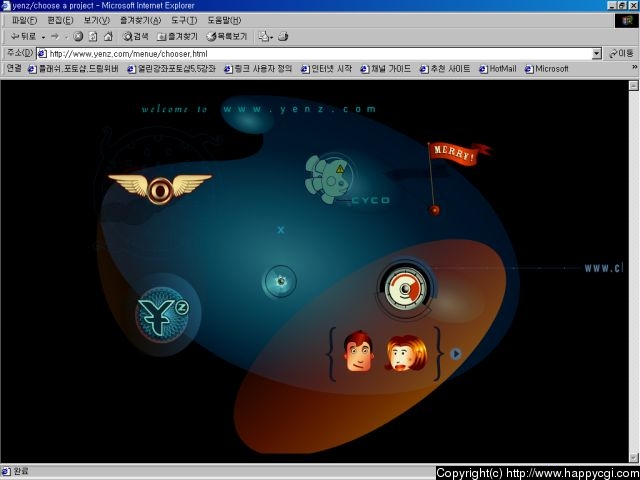This screenshot has width=640, height=480.
Task: Open the 도움말(H) menu
Action: [224, 20]
